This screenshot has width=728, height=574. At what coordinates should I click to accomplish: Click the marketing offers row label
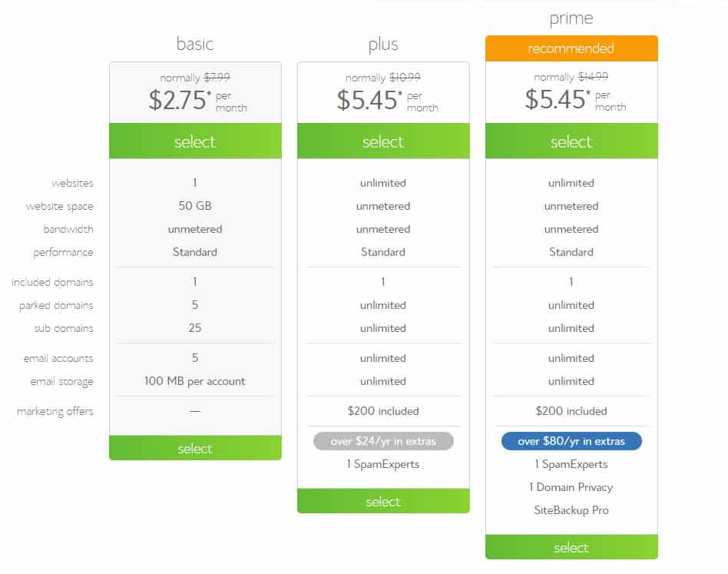point(55,411)
